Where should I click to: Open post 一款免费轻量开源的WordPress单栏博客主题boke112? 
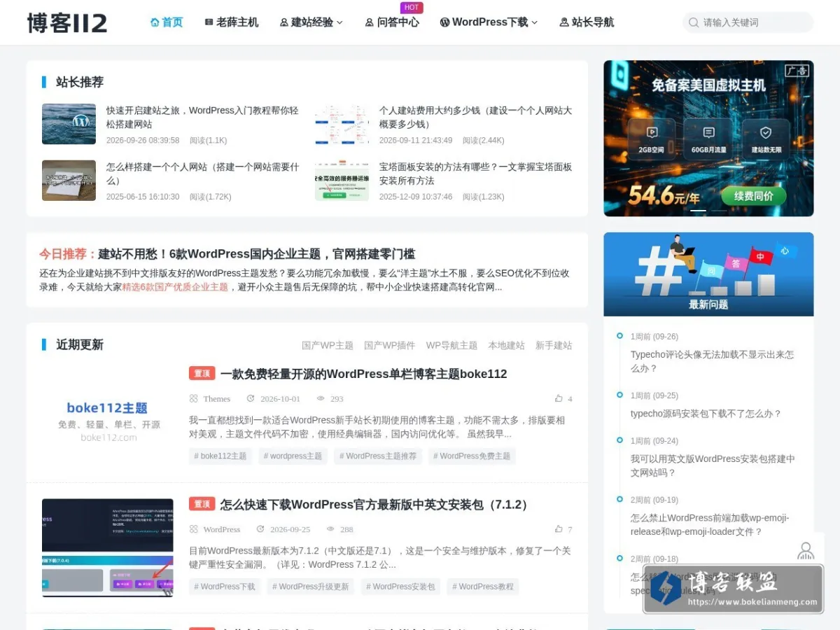[x=363, y=374]
